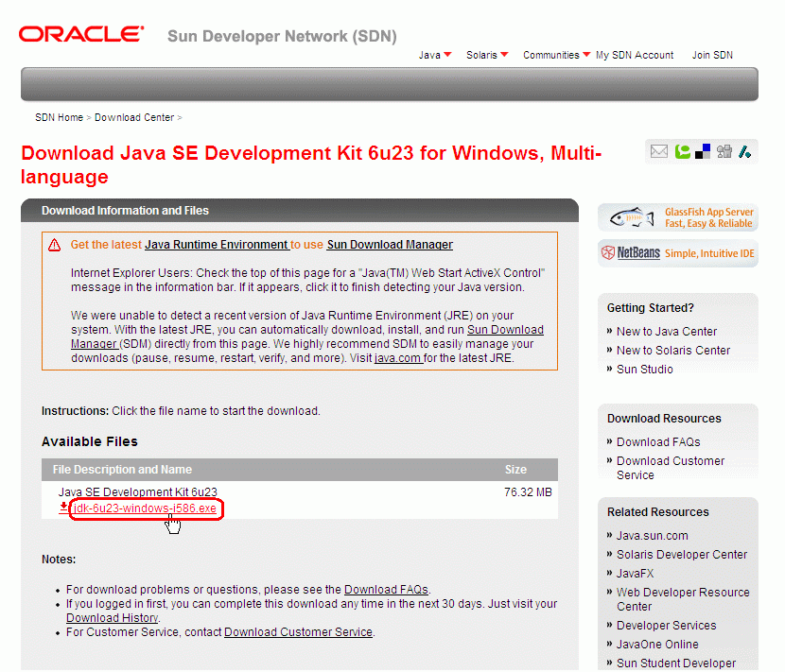785x672 pixels.
Task: Open New to Solaris Center
Action: pos(672,351)
